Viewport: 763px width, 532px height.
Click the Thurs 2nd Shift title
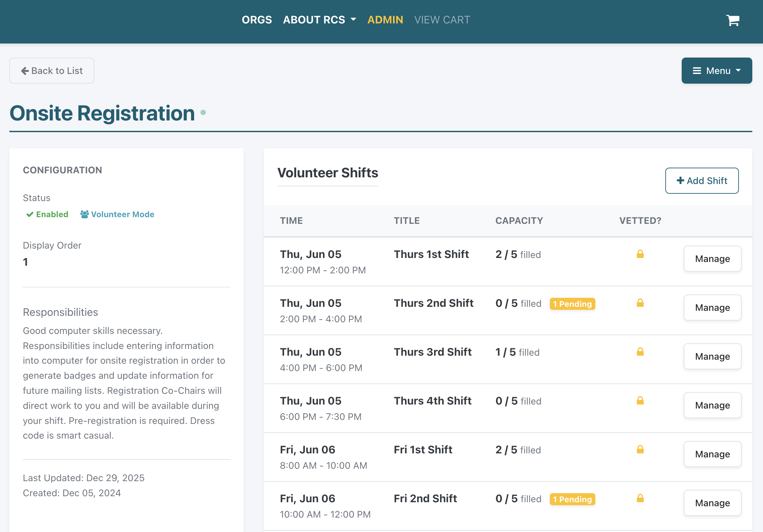[x=433, y=303]
